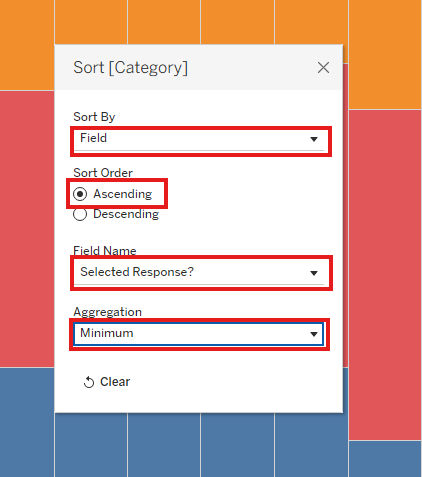Click the Aggregation dropdown arrow
The height and width of the screenshot is (477, 422).
[314, 334]
